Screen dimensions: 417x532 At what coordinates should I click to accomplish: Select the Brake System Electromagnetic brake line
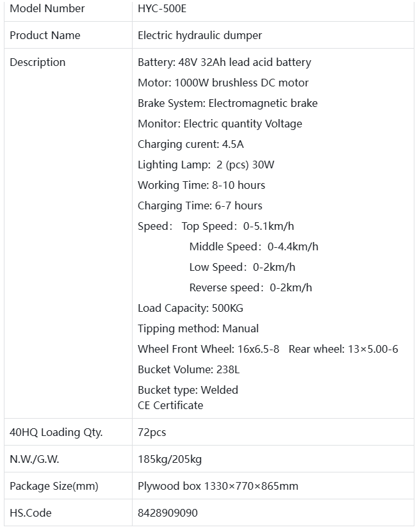pos(227,103)
